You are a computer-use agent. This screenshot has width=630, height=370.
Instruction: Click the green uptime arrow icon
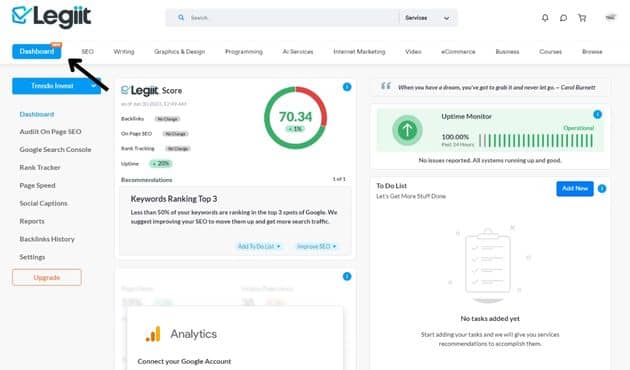click(x=407, y=130)
